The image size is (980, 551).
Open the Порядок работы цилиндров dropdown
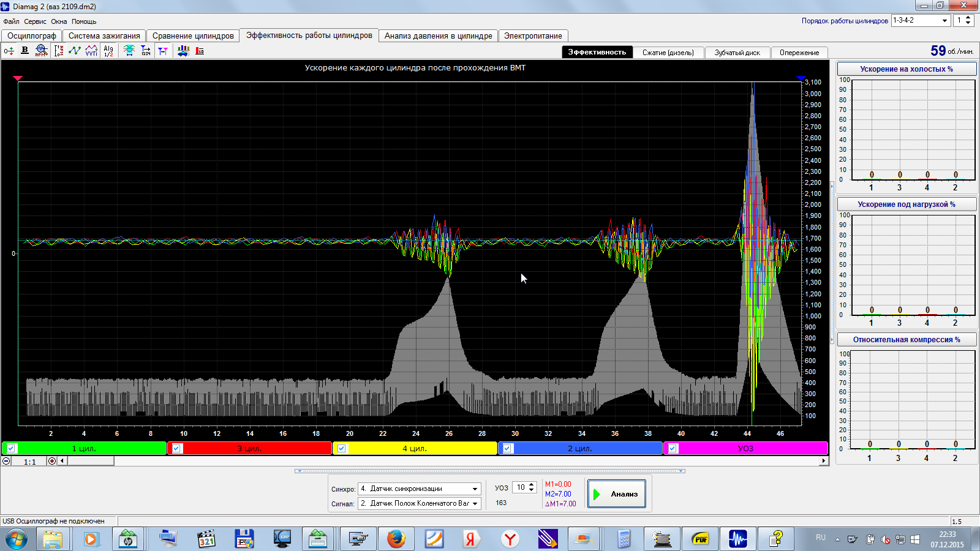click(944, 20)
